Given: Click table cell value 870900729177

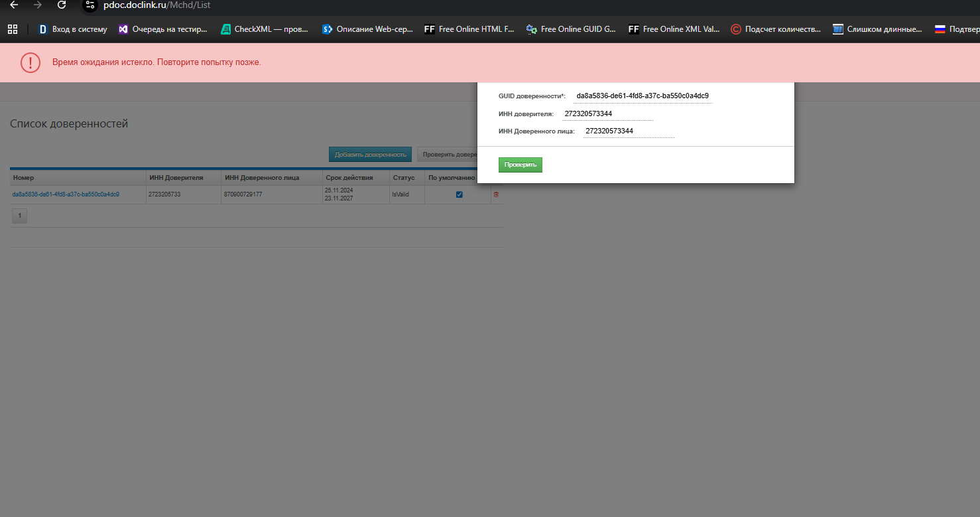Looking at the screenshot, I should click(x=243, y=194).
